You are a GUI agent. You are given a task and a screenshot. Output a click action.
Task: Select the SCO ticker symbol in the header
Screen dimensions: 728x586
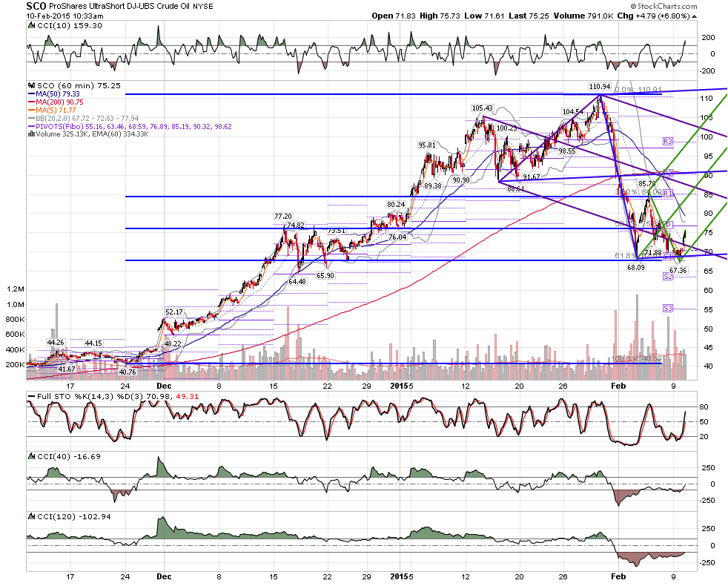36,6
